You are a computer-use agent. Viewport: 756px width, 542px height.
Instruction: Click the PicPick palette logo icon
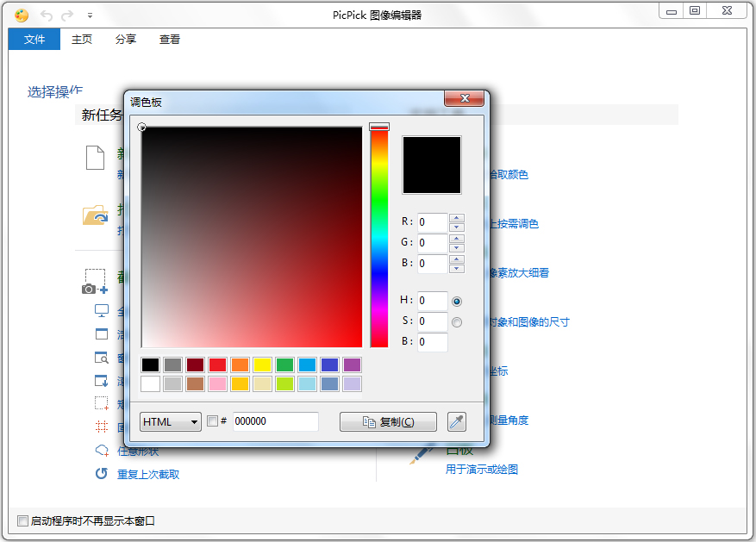pyautogui.click(x=22, y=15)
